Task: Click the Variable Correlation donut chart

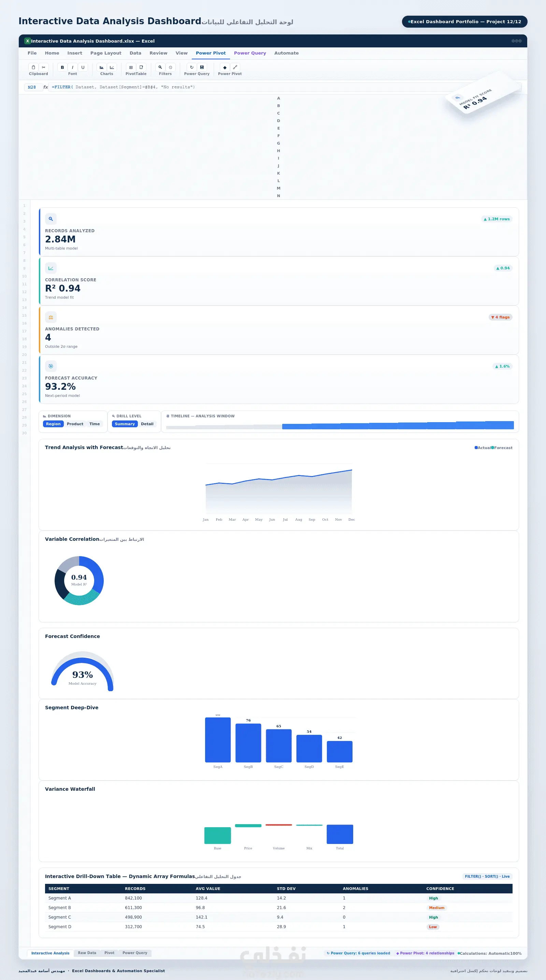Action: 79,581
